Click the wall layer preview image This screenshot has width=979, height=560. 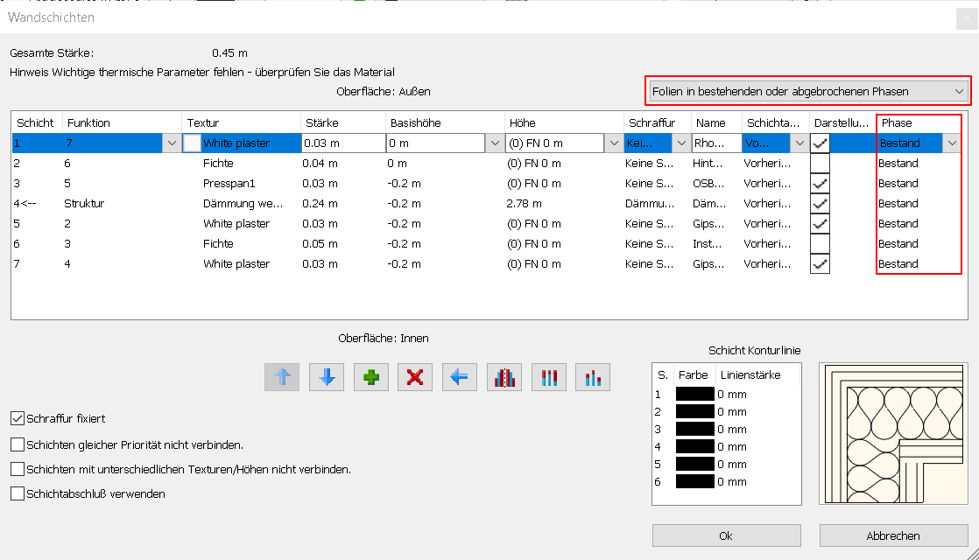[893, 434]
